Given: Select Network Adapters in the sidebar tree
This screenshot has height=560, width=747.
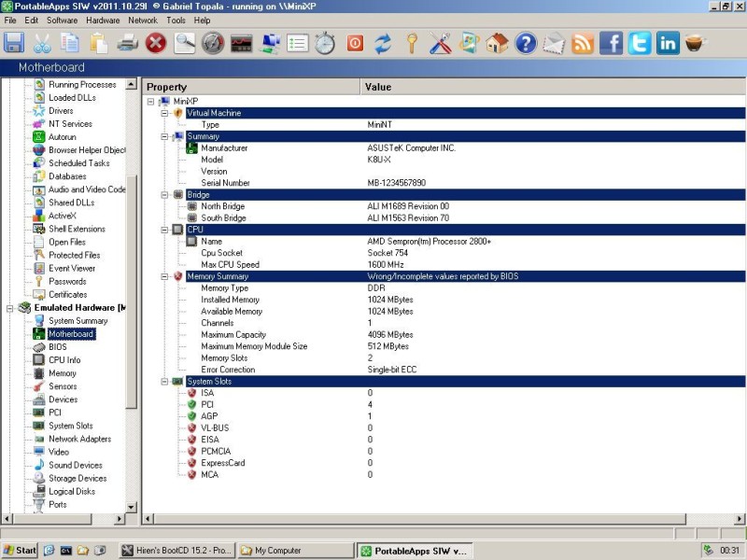Looking at the screenshot, I should 79,439.
